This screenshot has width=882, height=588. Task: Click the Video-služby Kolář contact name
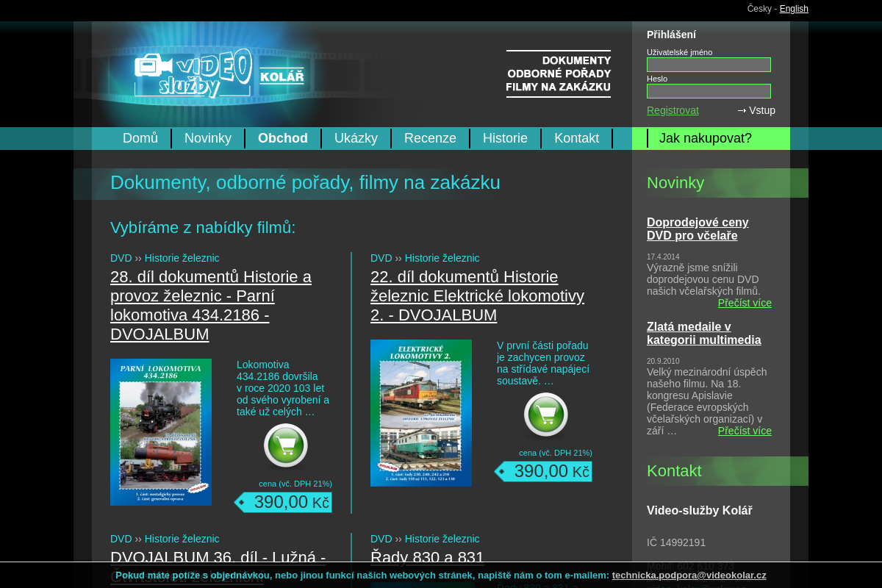699,510
